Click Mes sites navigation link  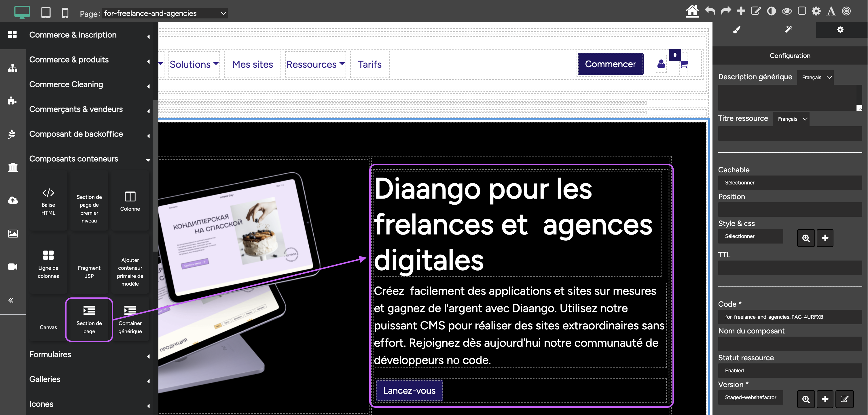click(x=252, y=64)
